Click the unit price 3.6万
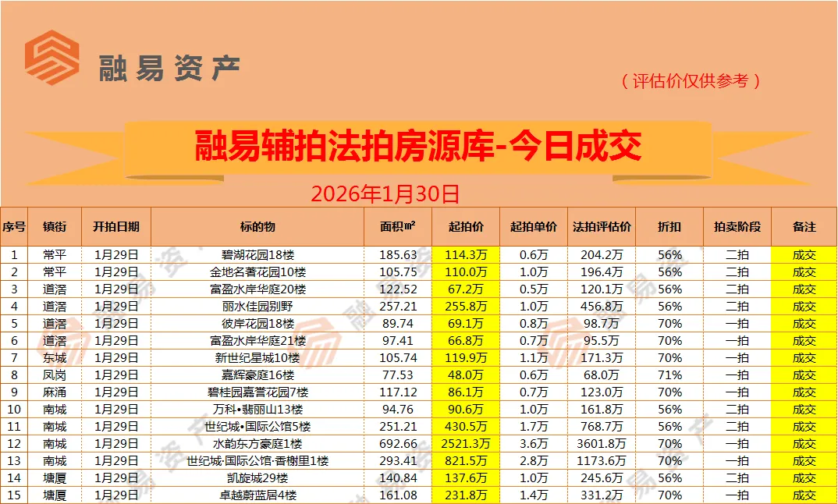This screenshot has width=838, height=504. 534,444
